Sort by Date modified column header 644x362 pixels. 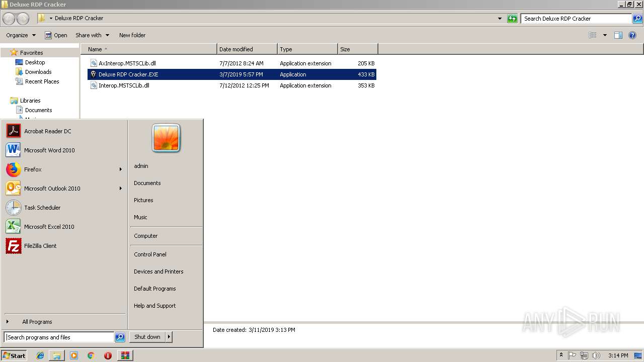[247, 49]
